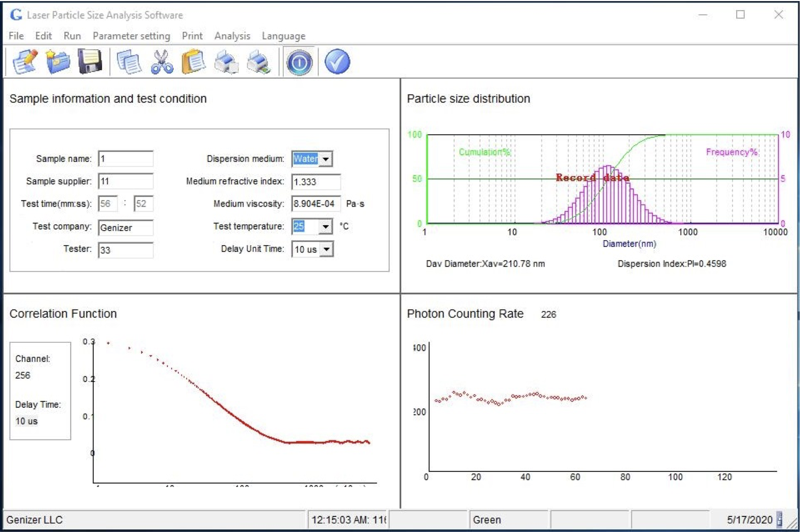Open the Parameter setting menu
Image resolution: width=800 pixels, height=532 pixels.
pyautogui.click(x=131, y=36)
